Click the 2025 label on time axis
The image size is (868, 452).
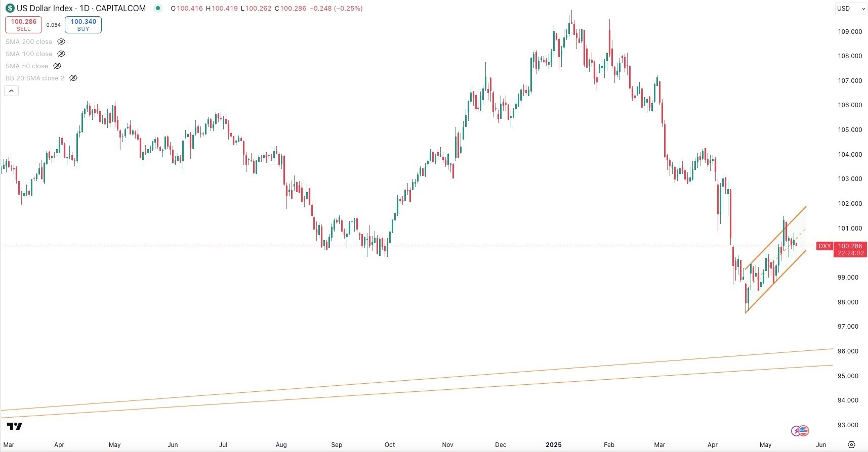click(554, 445)
